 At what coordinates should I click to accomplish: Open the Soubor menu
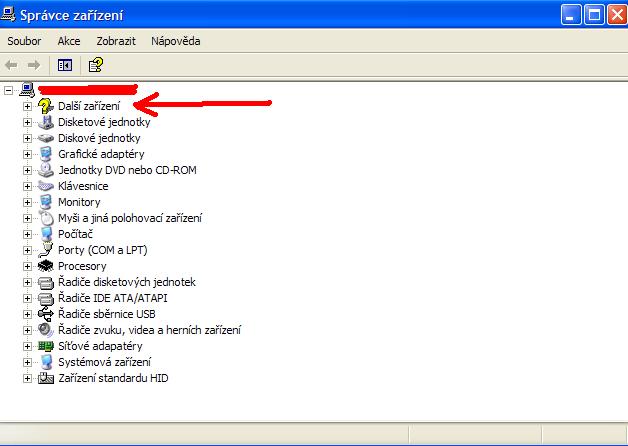24,41
